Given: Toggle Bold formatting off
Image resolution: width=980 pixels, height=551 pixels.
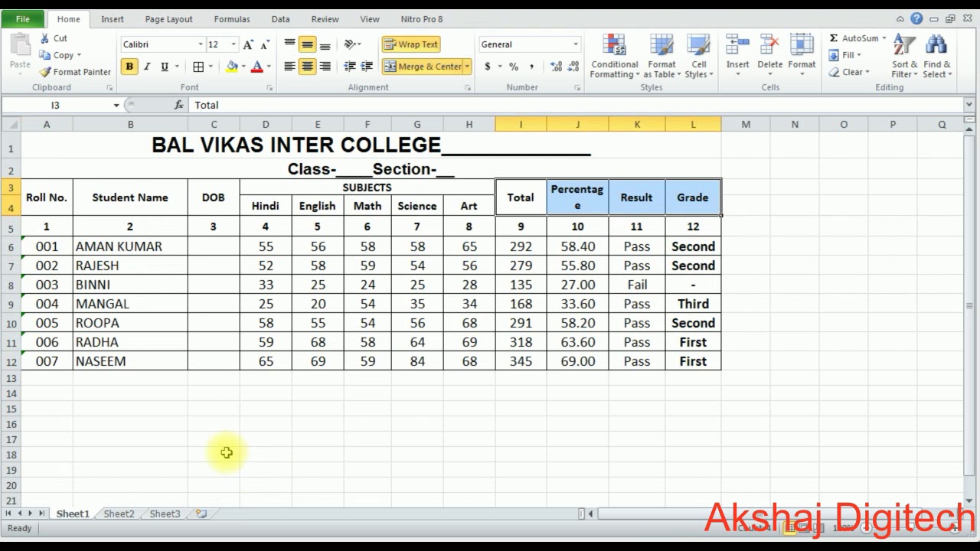Looking at the screenshot, I should coord(129,67).
